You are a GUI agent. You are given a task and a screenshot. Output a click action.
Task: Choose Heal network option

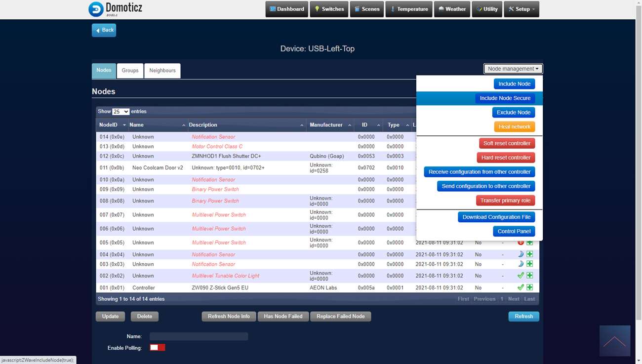[514, 127]
